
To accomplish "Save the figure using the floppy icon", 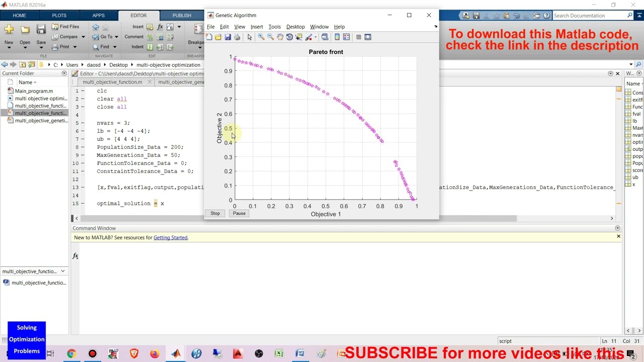I will click(227, 37).
